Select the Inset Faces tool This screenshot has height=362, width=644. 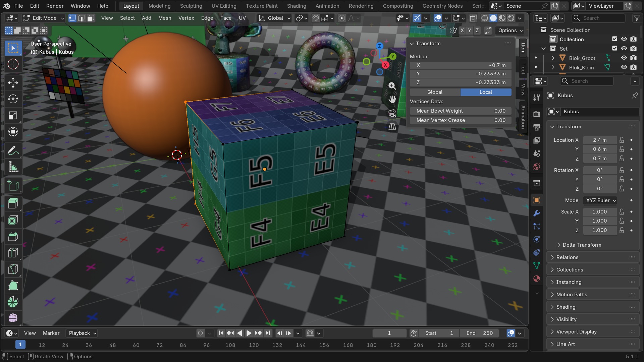13,220
